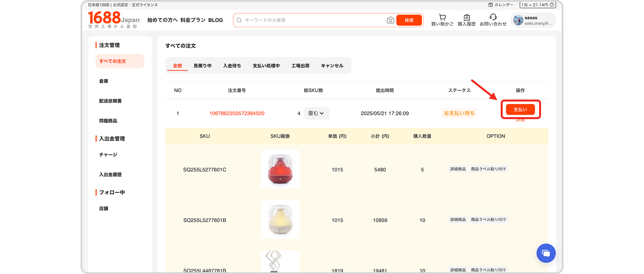
Task: Click the red lamp product thumbnail
Action: pyautogui.click(x=280, y=169)
